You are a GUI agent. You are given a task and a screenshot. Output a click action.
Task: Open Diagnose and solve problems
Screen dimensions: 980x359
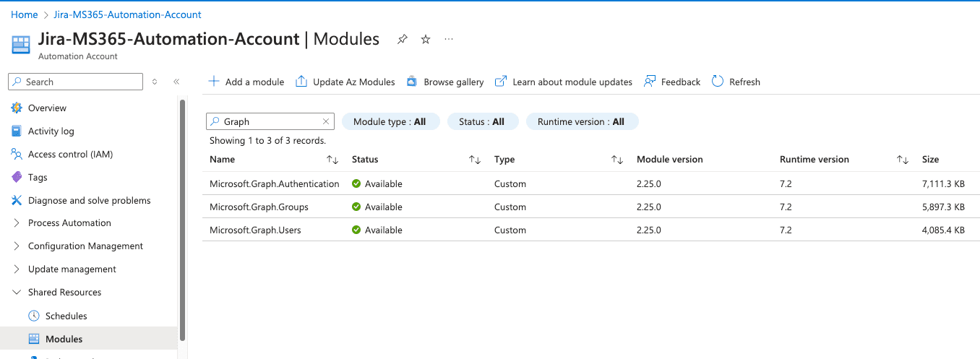[x=90, y=200]
